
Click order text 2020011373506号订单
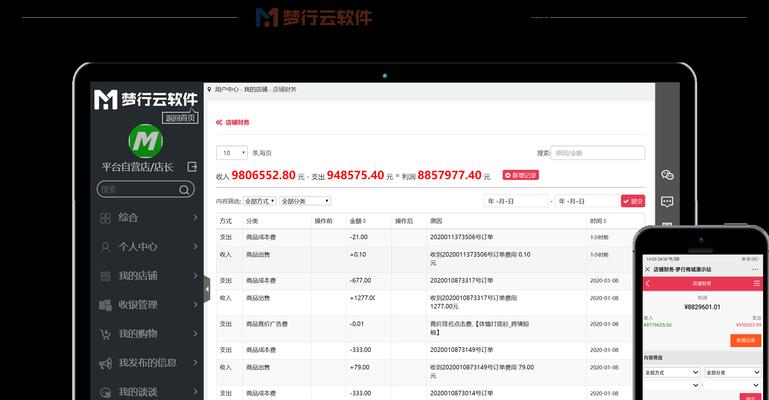461,237
